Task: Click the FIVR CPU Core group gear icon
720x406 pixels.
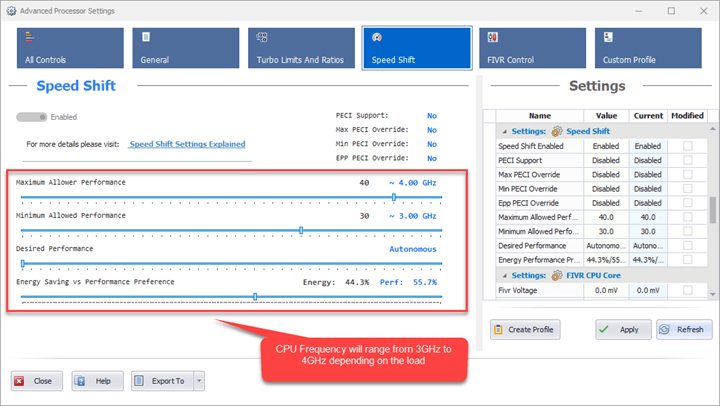Action: click(x=557, y=276)
